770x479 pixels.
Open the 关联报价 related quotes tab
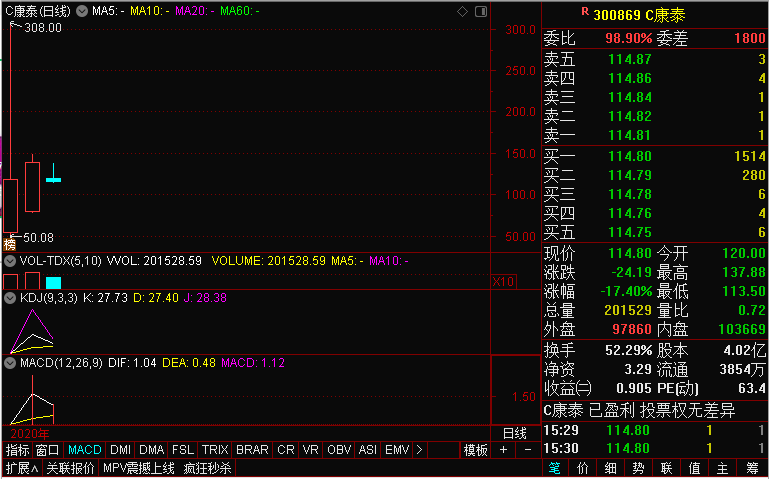[70, 468]
